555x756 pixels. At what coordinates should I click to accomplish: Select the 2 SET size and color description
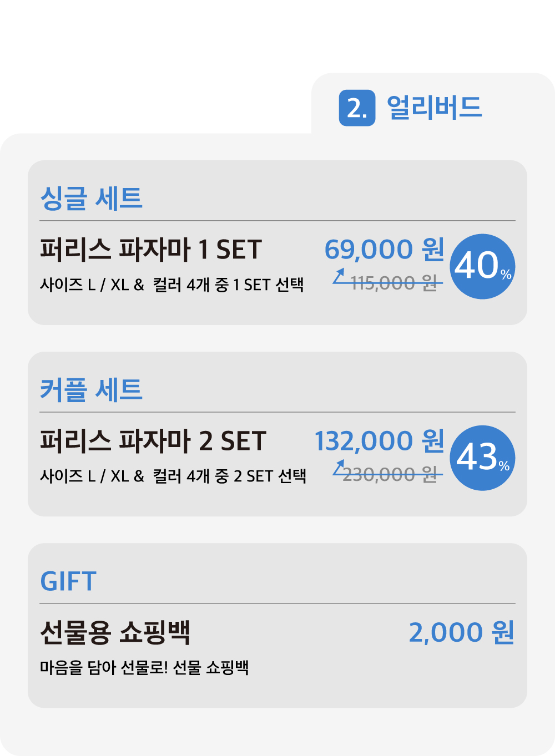pyautogui.click(x=173, y=476)
